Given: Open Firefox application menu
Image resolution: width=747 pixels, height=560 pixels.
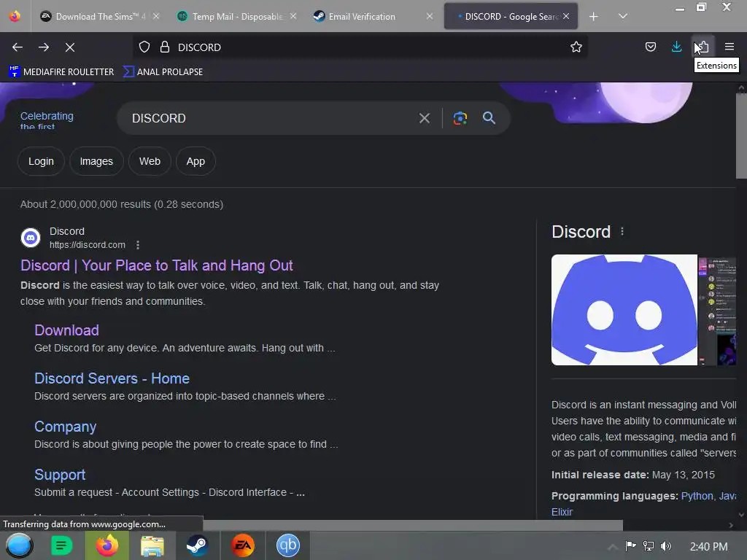Looking at the screenshot, I should click(x=729, y=47).
